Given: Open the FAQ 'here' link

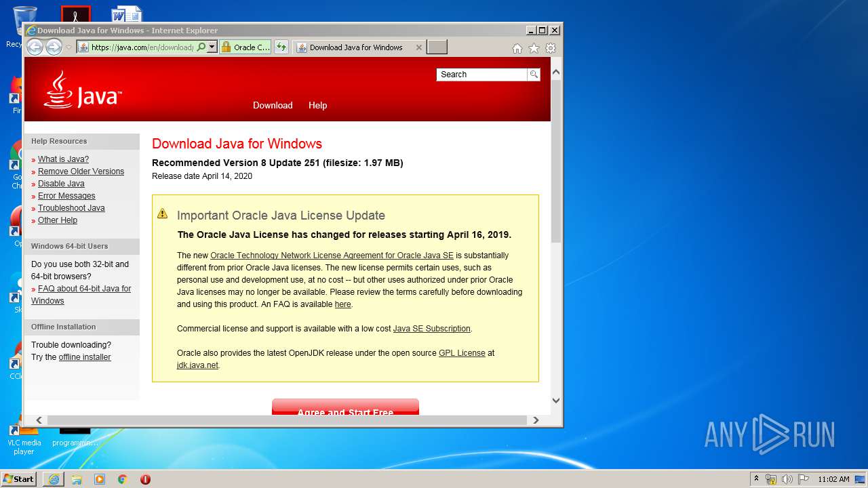Looking at the screenshot, I should point(342,304).
